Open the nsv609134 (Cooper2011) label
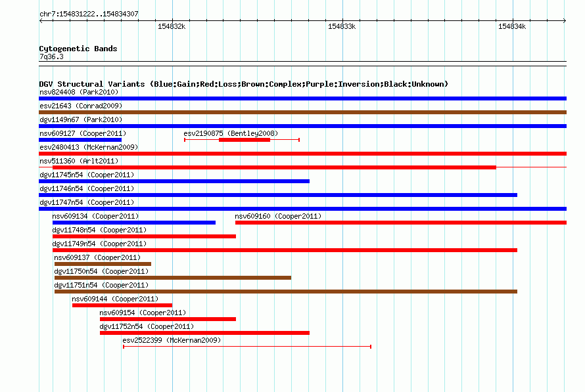This screenshot has height=392, width=585. tap(95, 216)
